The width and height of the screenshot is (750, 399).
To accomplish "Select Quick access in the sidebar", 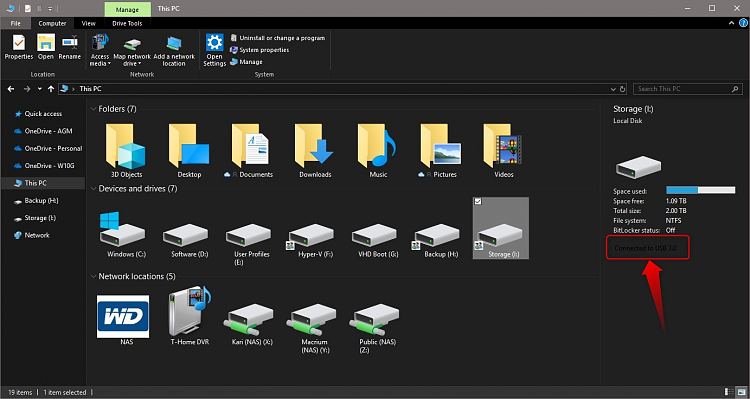I will click(38, 114).
